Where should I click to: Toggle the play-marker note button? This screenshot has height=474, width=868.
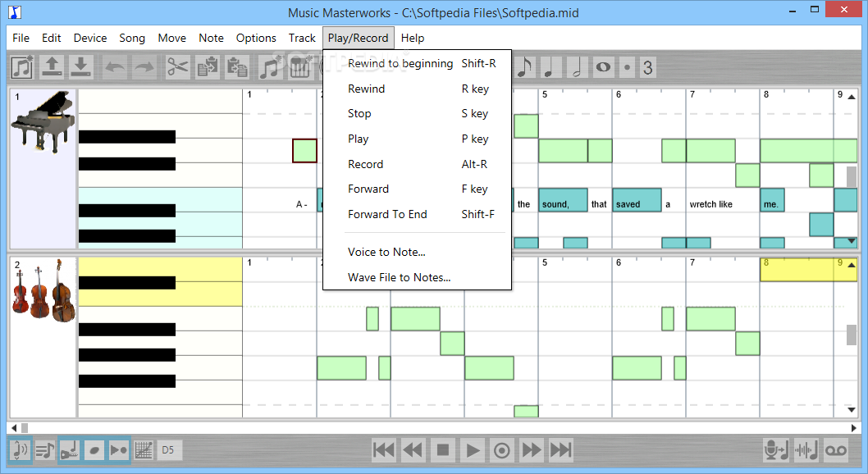pyautogui.click(x=118, y=450)
